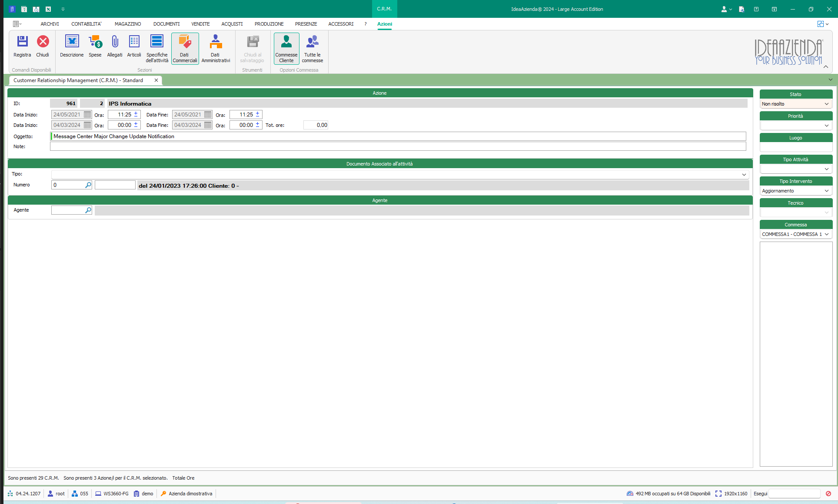This screenshot has width=838, height=504.
Task: Open the ACCESSORI menu
Action: click(341, 24)
